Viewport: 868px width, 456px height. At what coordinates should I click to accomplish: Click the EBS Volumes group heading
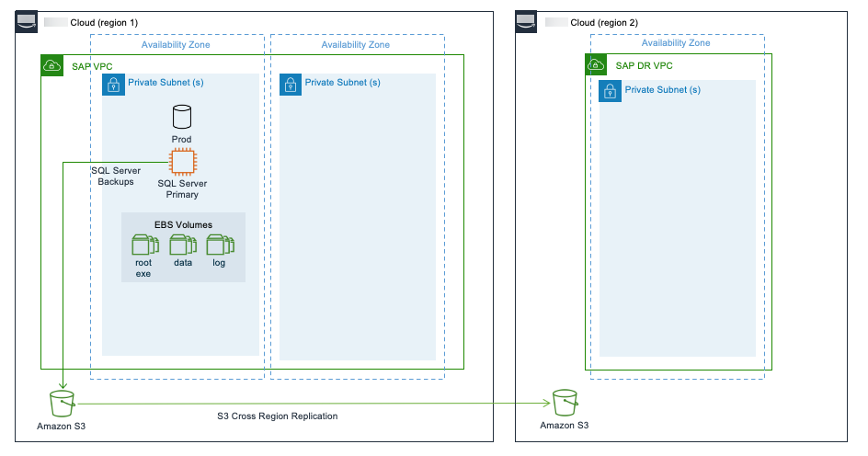pos(183,224)
